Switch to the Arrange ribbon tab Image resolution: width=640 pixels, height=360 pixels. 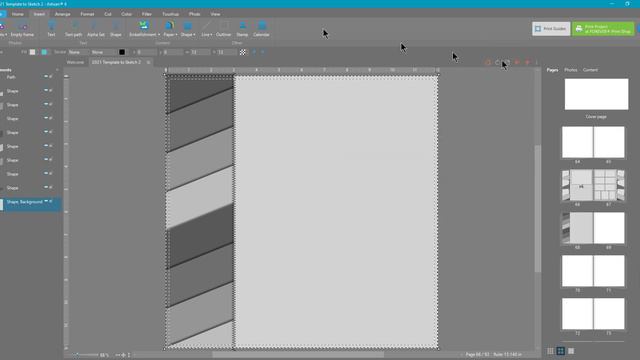(x=62, y=14)
